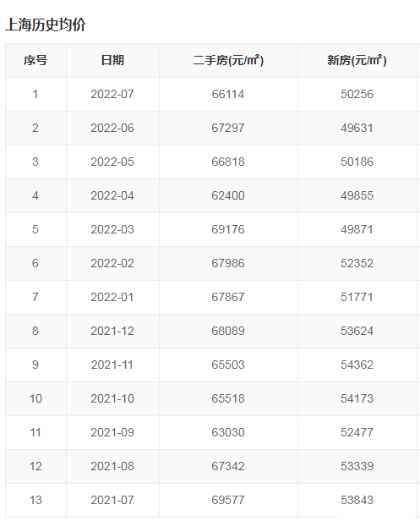Image resolution: width=420 pixels, height=532 pixels.
Task: Select the 2021-07 date cell
Action: pos(112,500)
